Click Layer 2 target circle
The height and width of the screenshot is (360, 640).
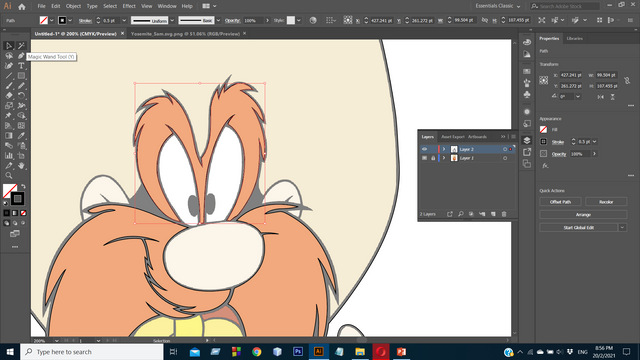click(505, 149)
